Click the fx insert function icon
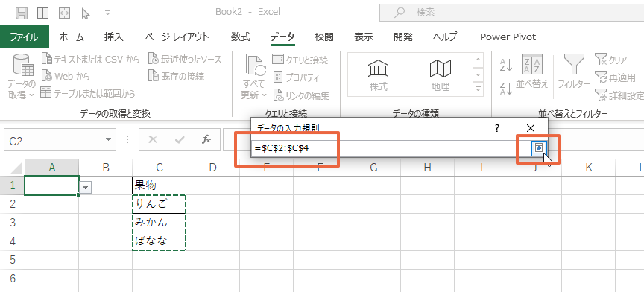The width and height of the screenshot is (644, 292). [206, 139]
